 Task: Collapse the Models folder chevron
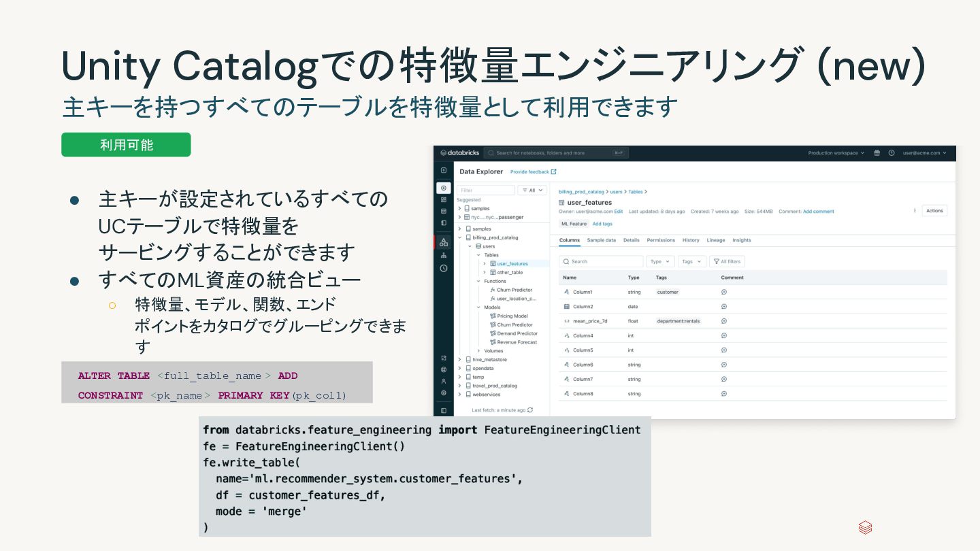(478, 307)
